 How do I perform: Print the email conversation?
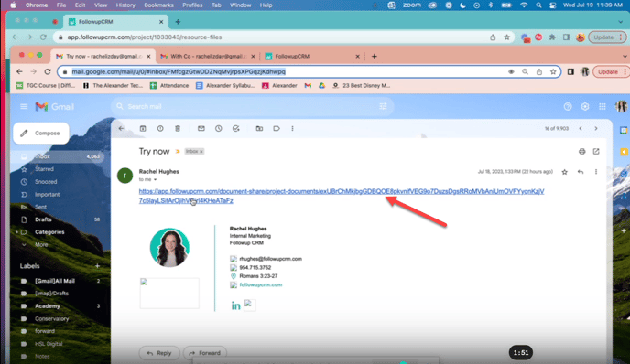pos(581,151)
